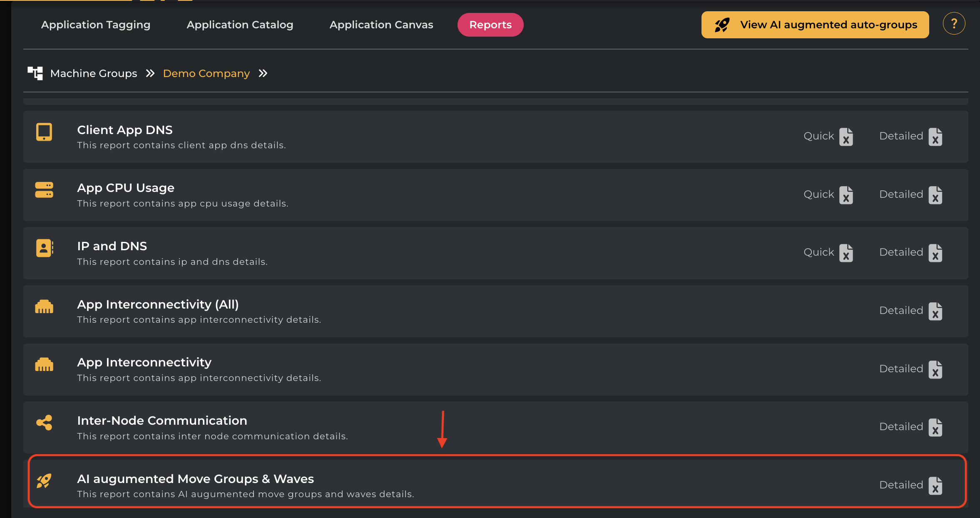This screenshot has width=980, height=518.
Task: Download Detailed Excel for AI augumented Move Groups
Action: click(x=935, y=486)
